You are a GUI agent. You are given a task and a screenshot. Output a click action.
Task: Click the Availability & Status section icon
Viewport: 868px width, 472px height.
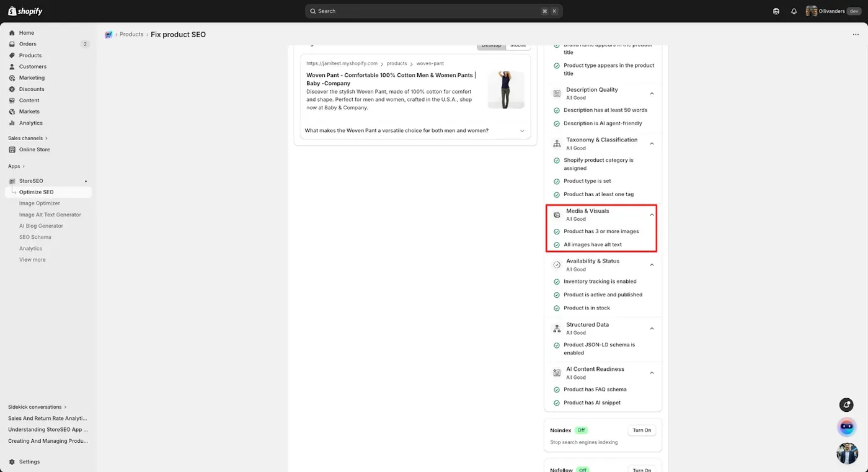click(557, 265)
